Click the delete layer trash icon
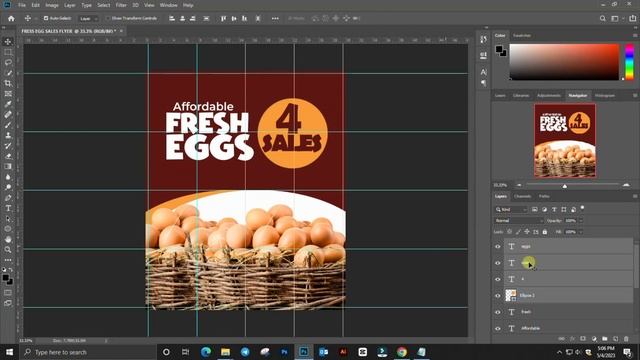 point(626,339)
